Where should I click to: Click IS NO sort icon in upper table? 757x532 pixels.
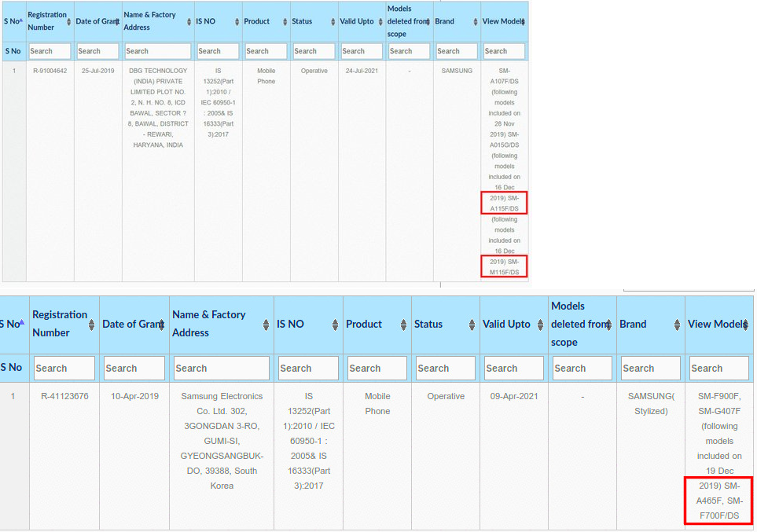[237, 22]
